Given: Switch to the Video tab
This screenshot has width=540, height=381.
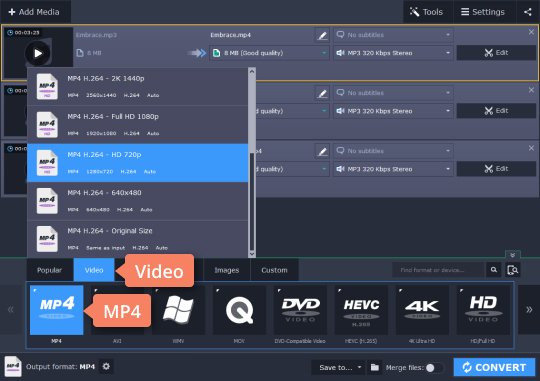Looking at the screenshot, I should point(94,270).
